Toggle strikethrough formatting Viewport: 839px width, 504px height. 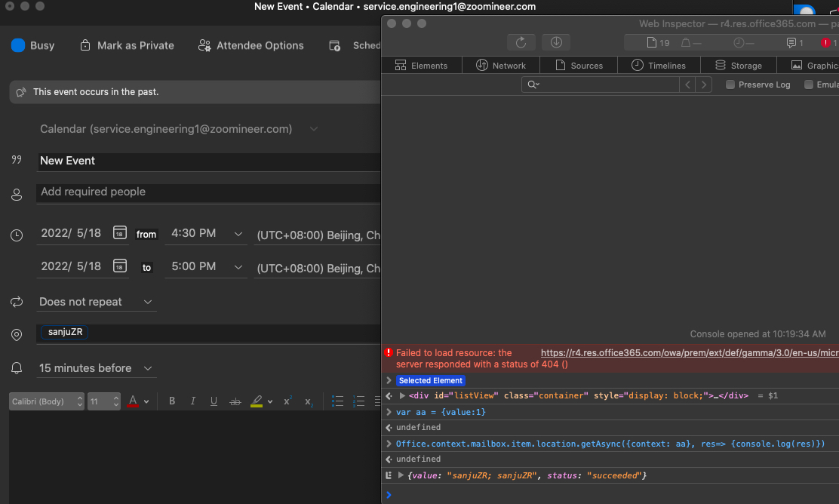click(x=235, y=401)
